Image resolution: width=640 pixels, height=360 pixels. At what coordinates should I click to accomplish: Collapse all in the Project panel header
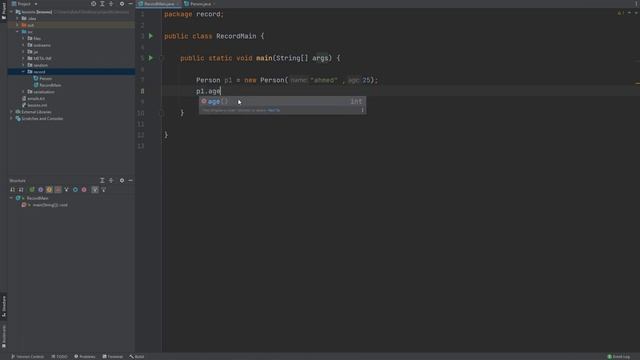[111, 4]
